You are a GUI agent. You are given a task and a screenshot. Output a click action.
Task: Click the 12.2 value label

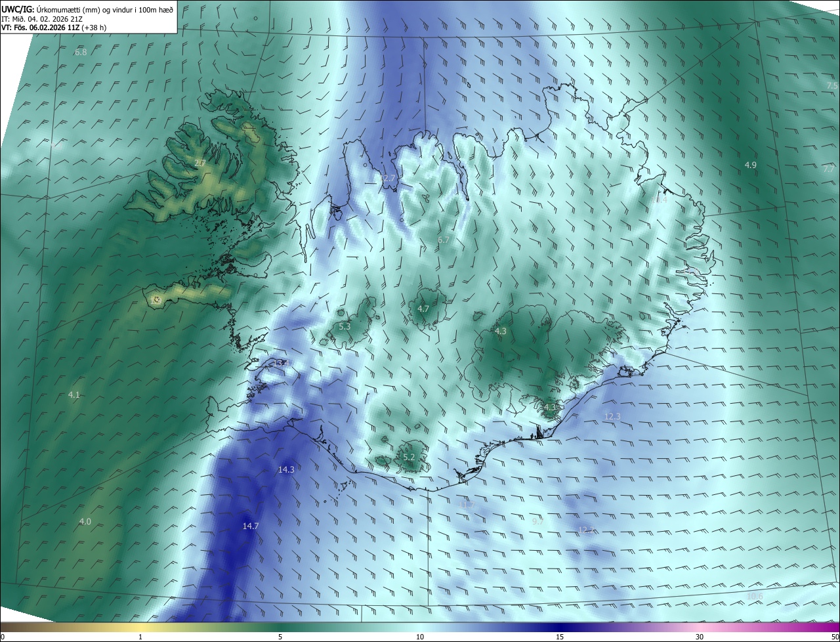(586, 530)
